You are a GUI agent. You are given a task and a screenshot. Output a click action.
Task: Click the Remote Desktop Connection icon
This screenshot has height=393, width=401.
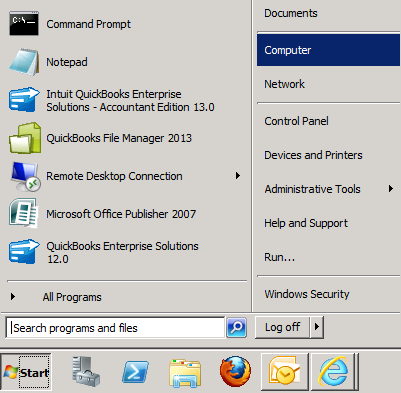(x=26, y=177)
